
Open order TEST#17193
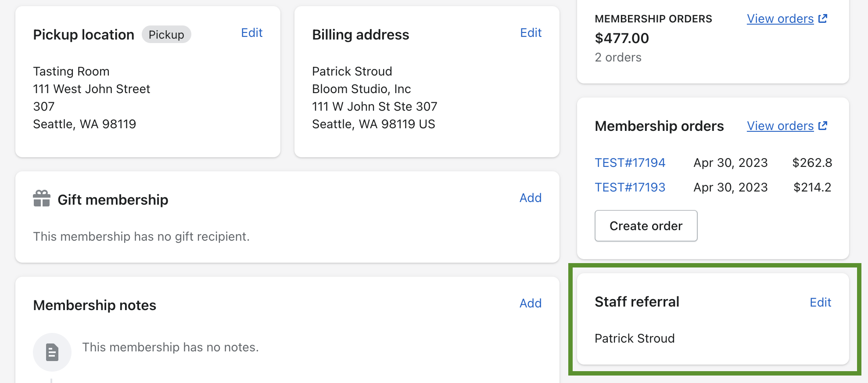tap(630, 188)
